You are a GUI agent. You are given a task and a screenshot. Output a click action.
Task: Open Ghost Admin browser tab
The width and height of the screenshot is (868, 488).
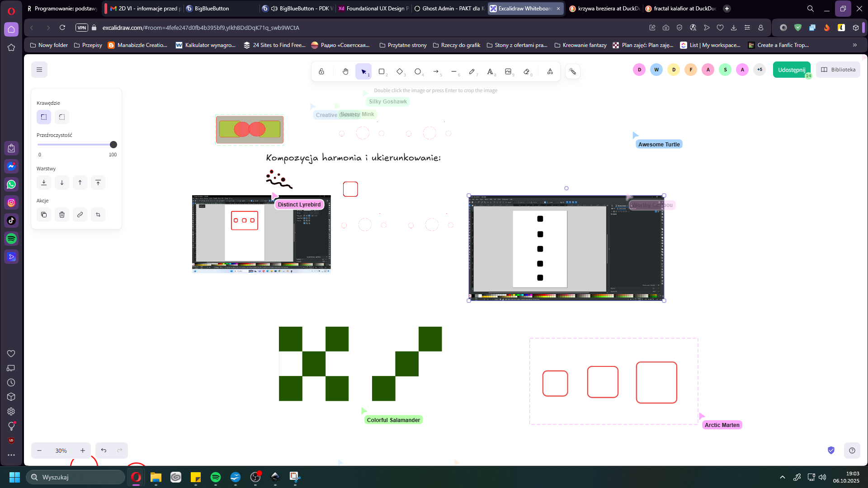click(x=449, y=9)
